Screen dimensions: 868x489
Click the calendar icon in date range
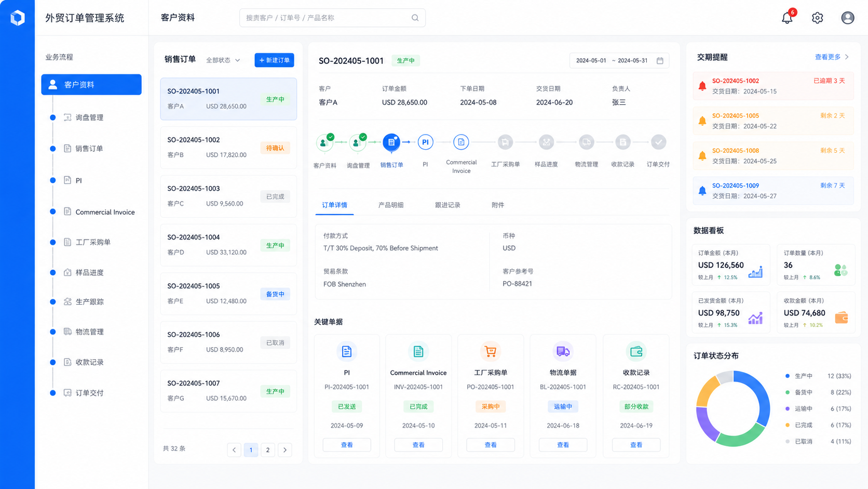click(x=660, y=61)
